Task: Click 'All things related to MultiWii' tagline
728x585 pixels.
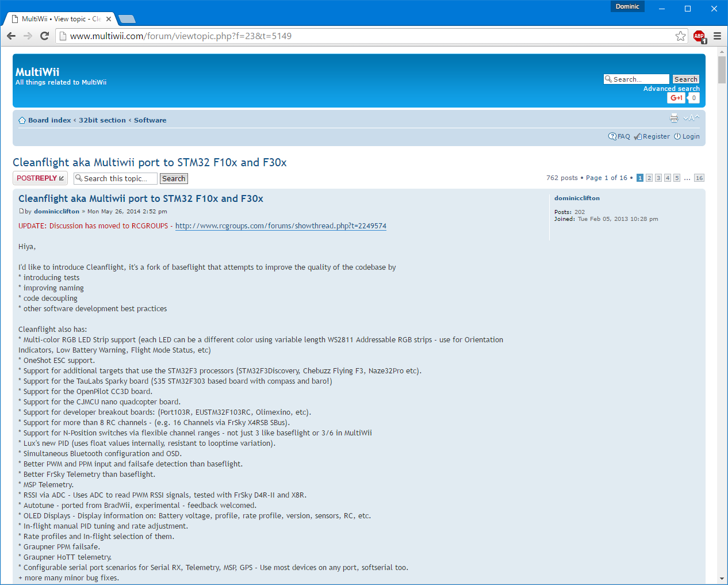Action: pyautogui.click(x=61, y=82)
